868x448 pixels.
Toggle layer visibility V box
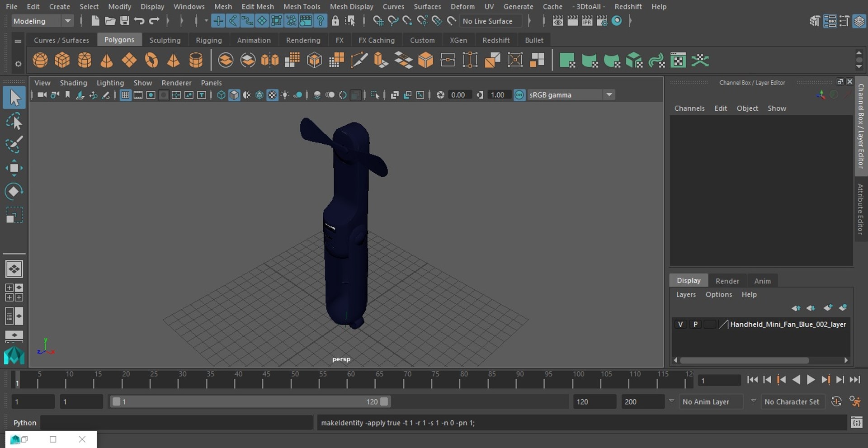[680, 324]
